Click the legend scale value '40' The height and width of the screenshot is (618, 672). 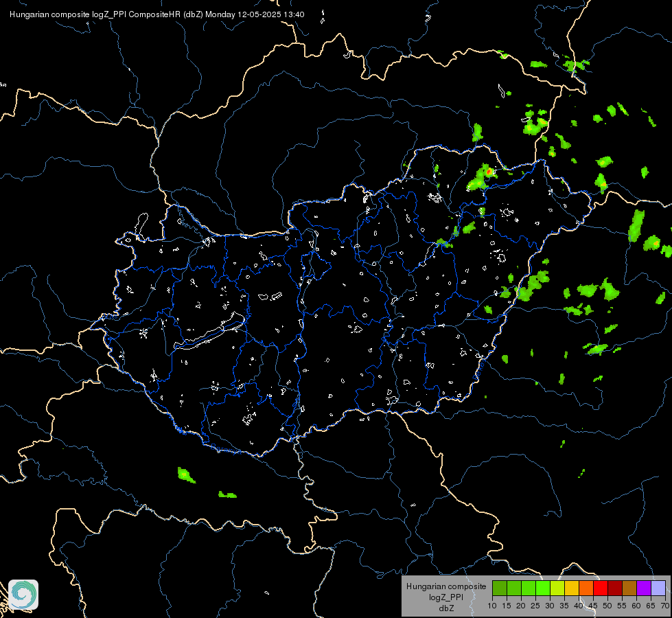pyautogui.click(x=579, y=606)
